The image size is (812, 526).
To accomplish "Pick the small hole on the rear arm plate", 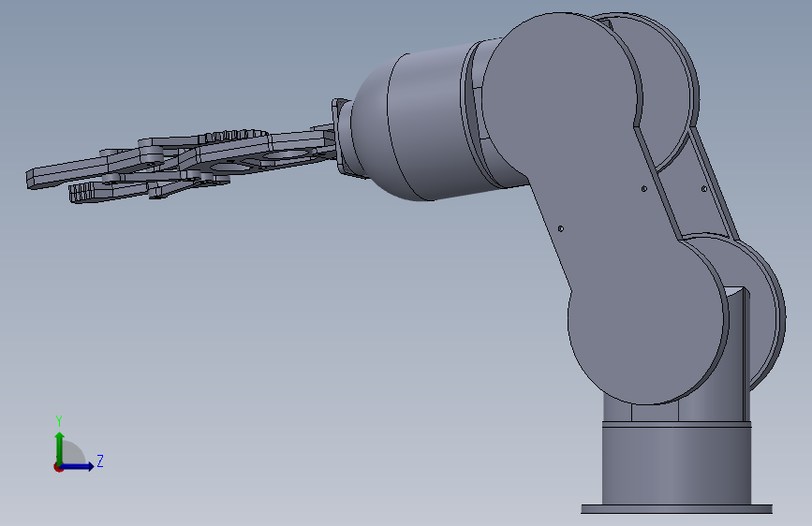I will click(703, 189).
